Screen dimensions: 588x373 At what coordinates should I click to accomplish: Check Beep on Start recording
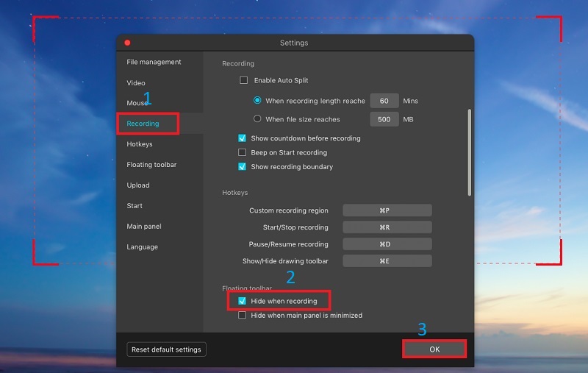[243, 152]
